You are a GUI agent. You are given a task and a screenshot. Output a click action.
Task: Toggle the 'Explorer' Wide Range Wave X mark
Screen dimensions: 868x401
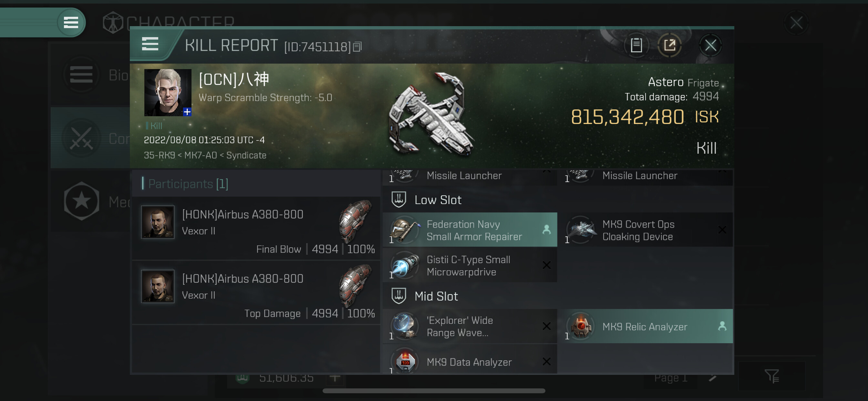tap(546, 326)
